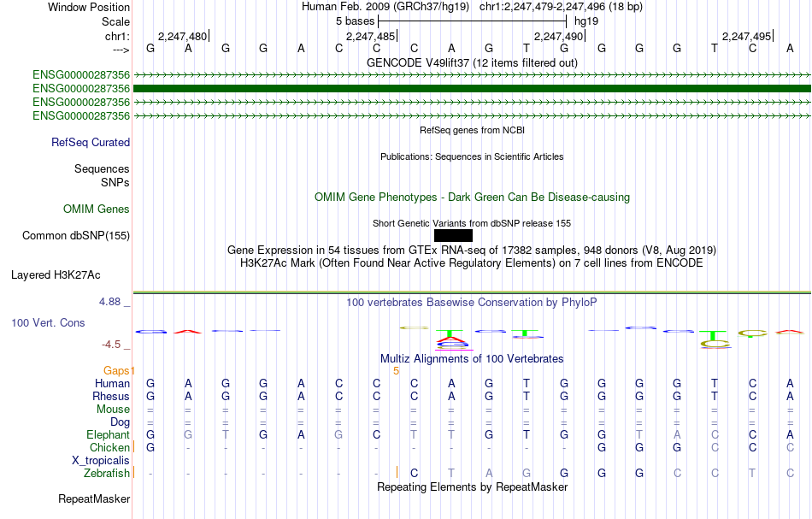Click the GTEx Gene Expression track title

[472, 251]
